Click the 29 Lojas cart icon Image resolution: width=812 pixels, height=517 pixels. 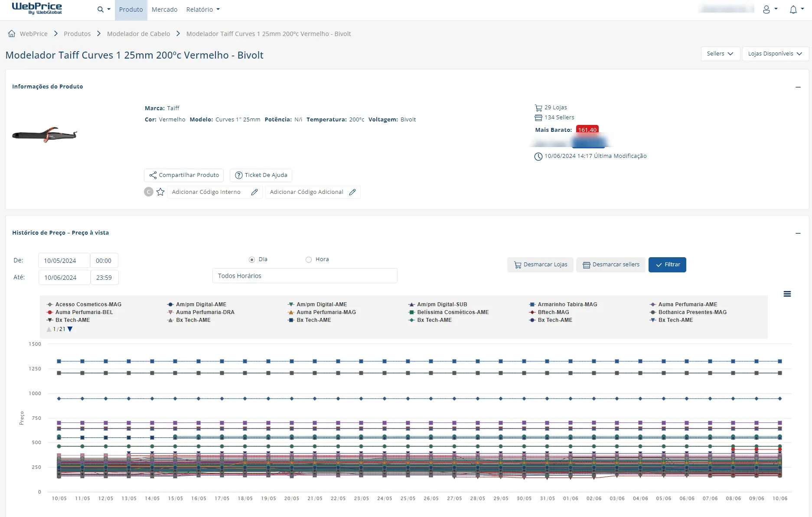[538, 108]
